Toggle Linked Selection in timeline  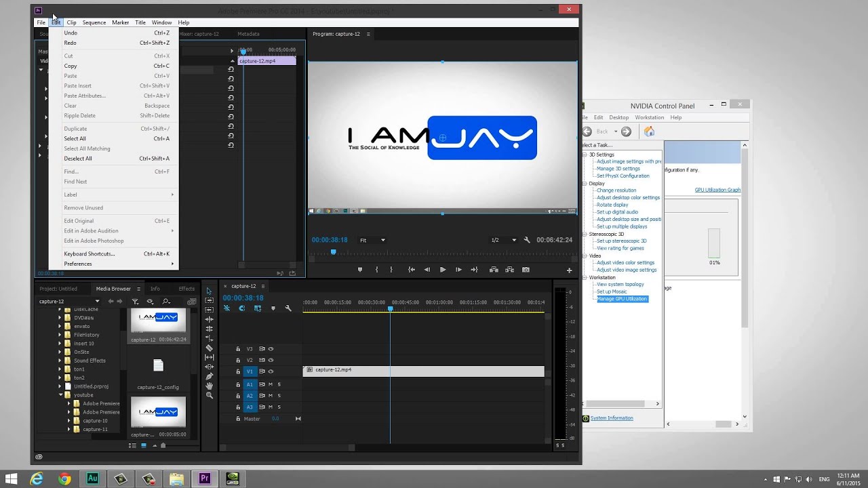click(258, 308)
